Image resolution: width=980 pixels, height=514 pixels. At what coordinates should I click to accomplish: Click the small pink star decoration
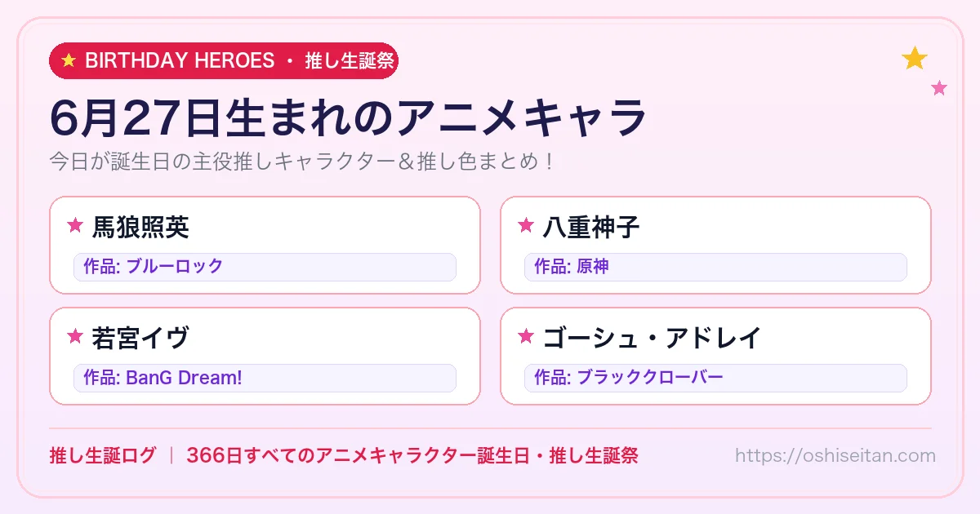point(939,87)
